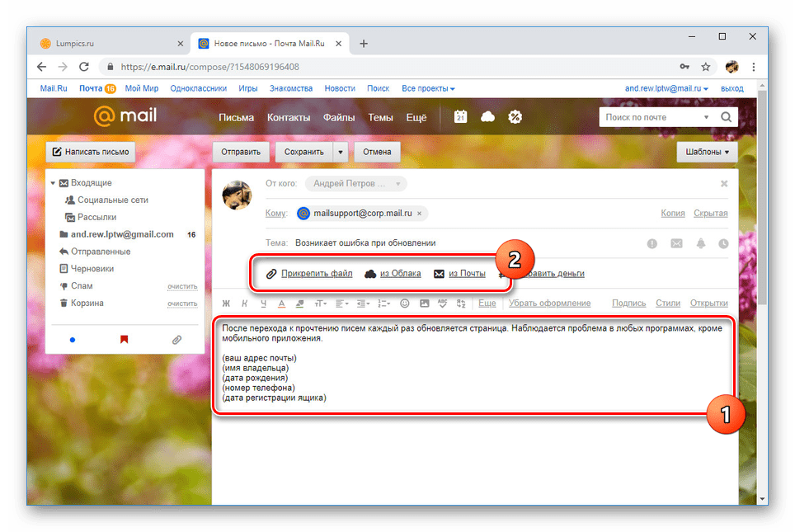Schedule delayed sending with the clock icon

click(x=724, y=243)
